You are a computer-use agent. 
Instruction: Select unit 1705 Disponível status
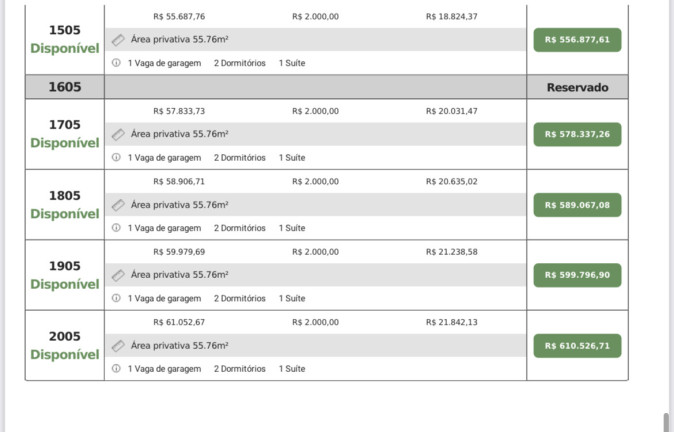(65, 143)
